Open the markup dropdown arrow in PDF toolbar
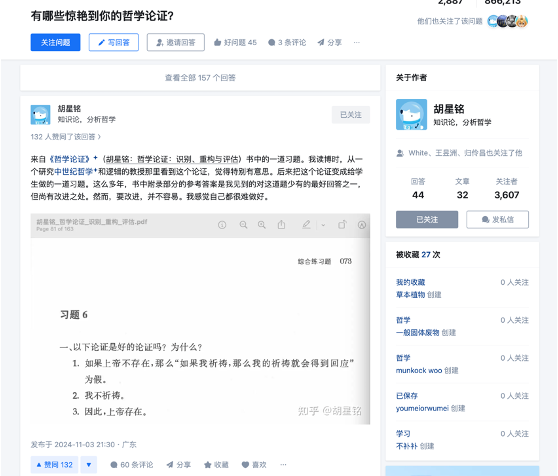The height and width of the screenshot is (476, 558). pos(323,225)
